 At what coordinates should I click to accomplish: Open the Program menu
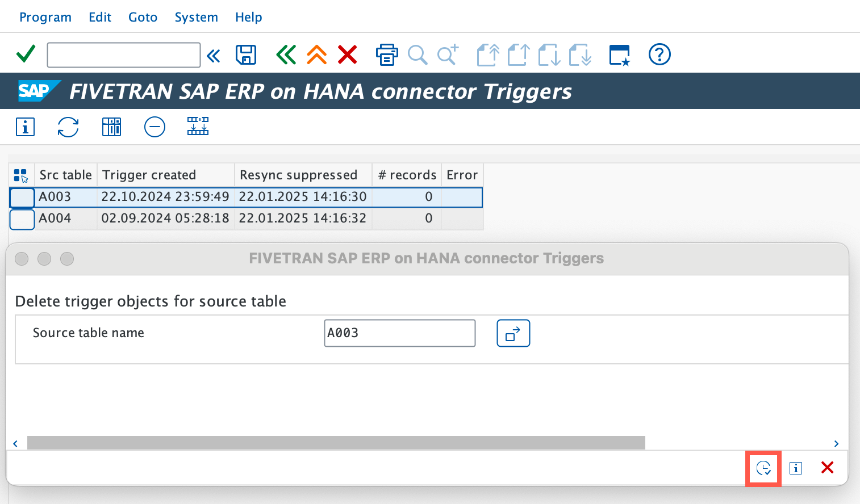click(45, 17)
